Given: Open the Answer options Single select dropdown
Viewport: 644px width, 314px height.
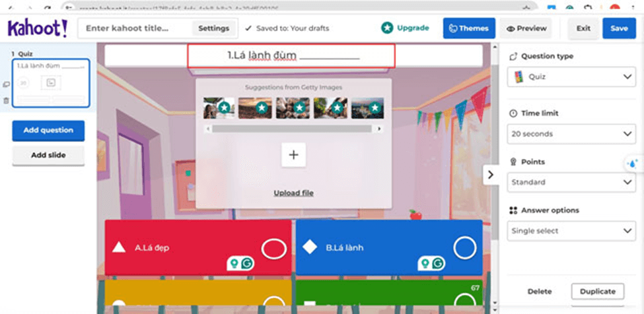Looking at the screenshot, I should point(571,231).
